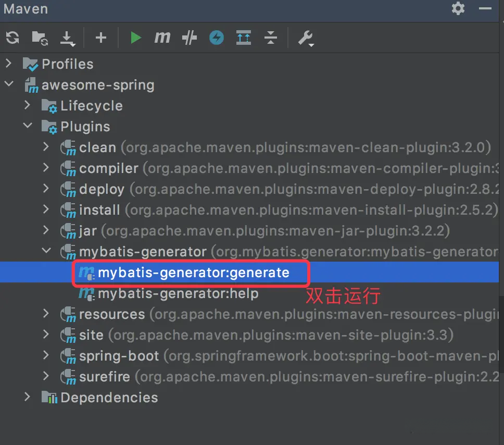The image size is (504, 445).
Task: Click the spring-boot plugin icon
Action: click(68, 356)
